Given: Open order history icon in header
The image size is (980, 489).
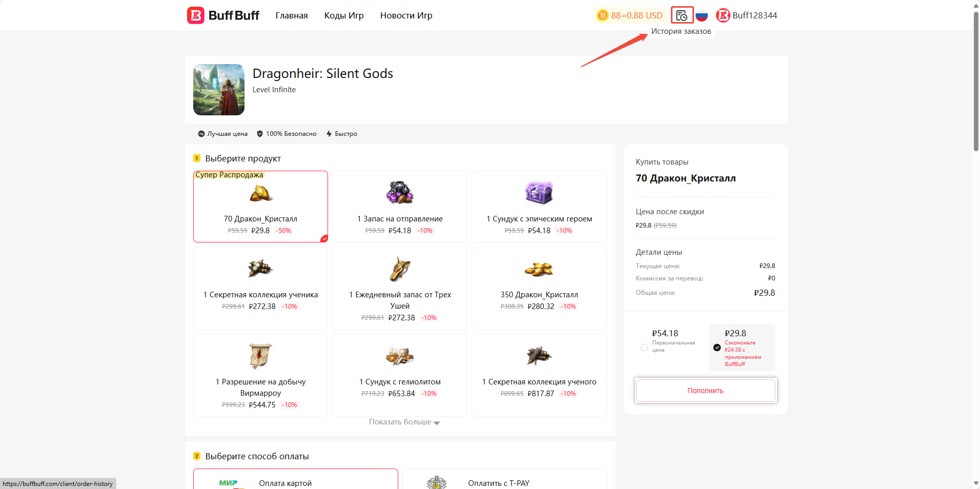Looking at the screenshot, I should click(x=682, y=15).
